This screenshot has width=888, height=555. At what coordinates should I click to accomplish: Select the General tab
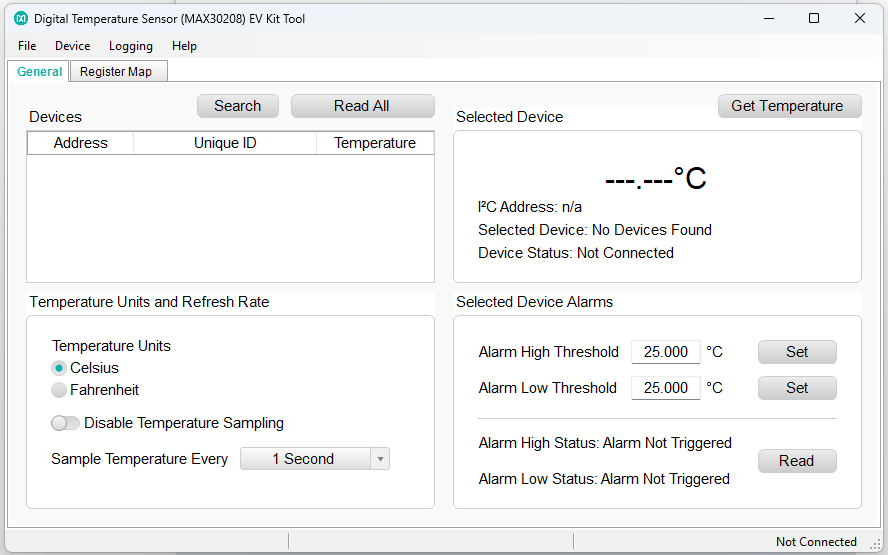[x=39, y=72]
